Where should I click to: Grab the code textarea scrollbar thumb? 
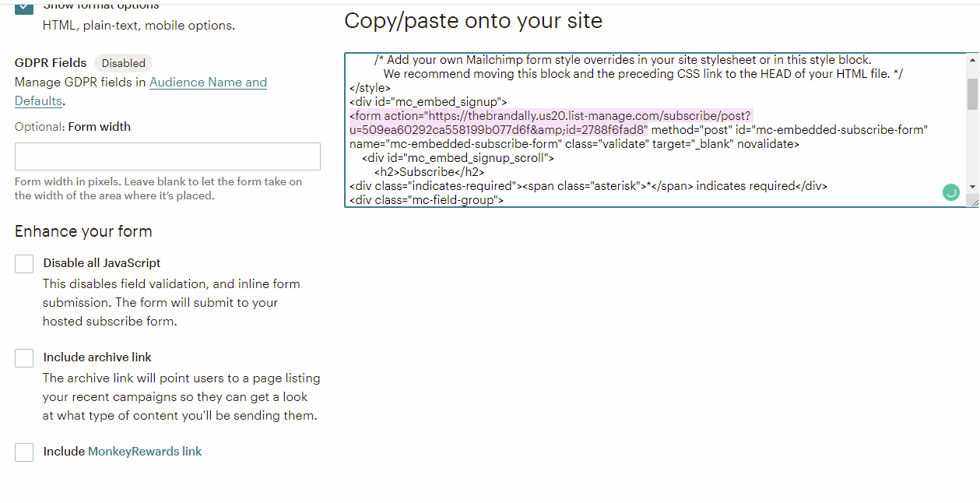[972, 93]
